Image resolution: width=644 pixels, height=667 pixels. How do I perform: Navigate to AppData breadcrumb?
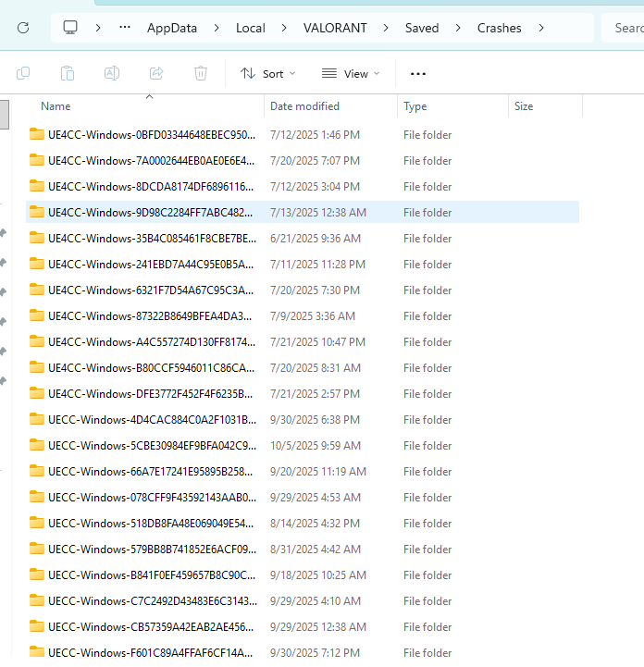pos(172,28)
